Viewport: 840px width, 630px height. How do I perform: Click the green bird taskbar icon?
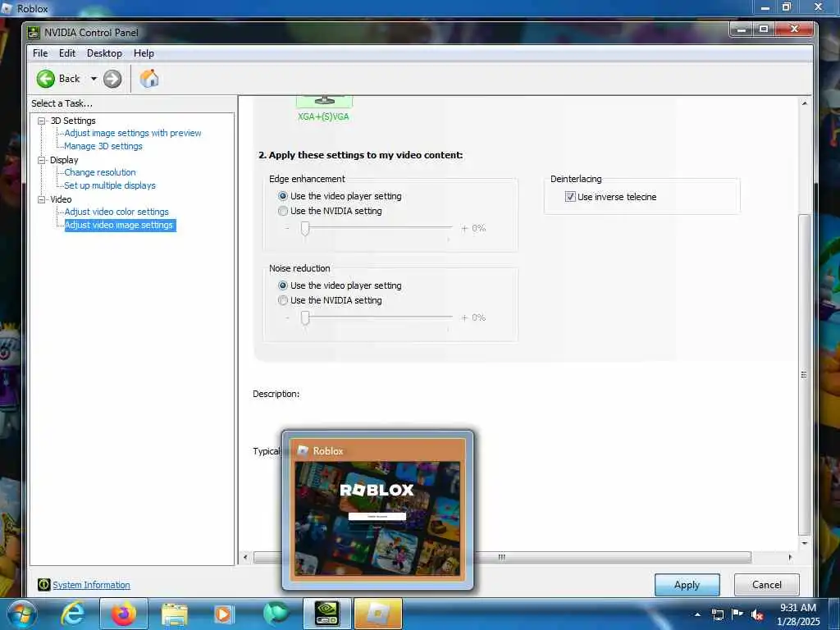click(x=276, y=614)
